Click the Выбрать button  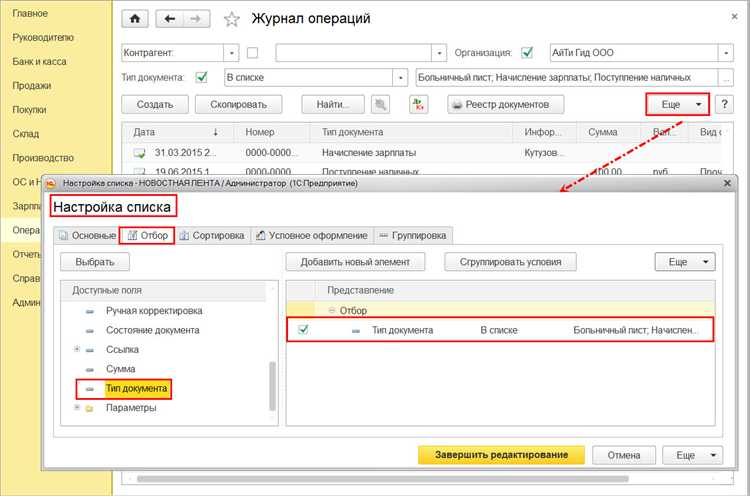coord(95,262)
